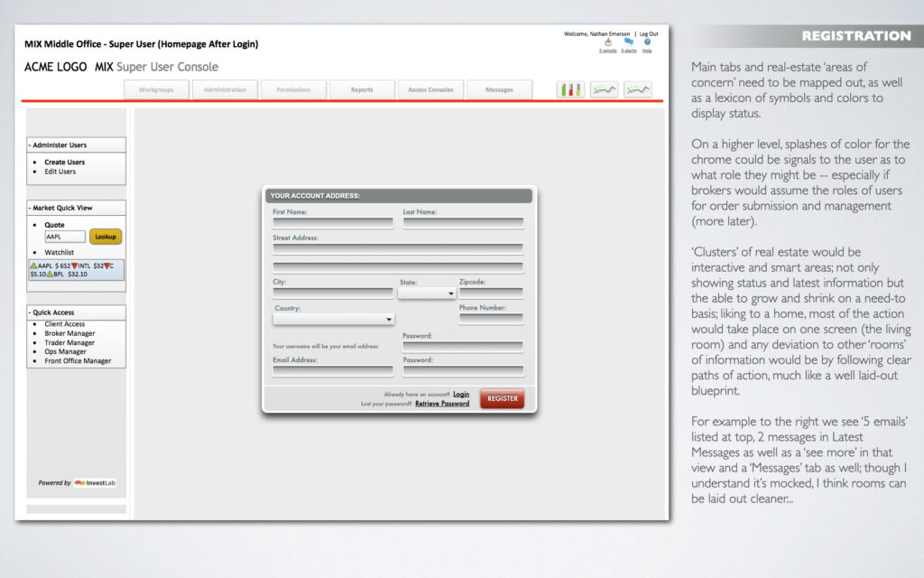Follow the Retrieve Password link
Screen dimensions: 924x578
tap(442, 404)
